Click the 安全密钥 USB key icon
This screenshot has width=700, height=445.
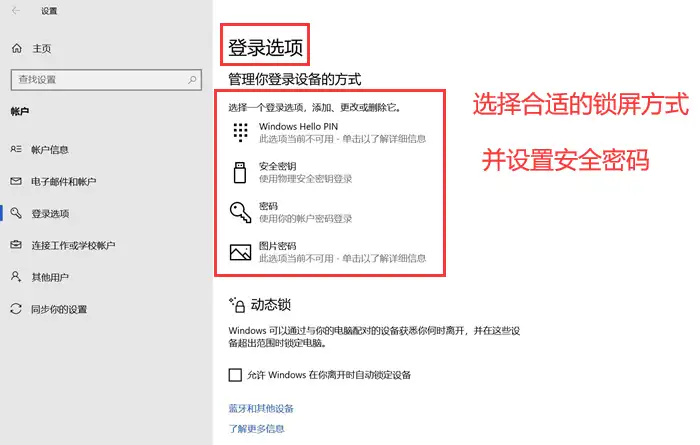240,172
